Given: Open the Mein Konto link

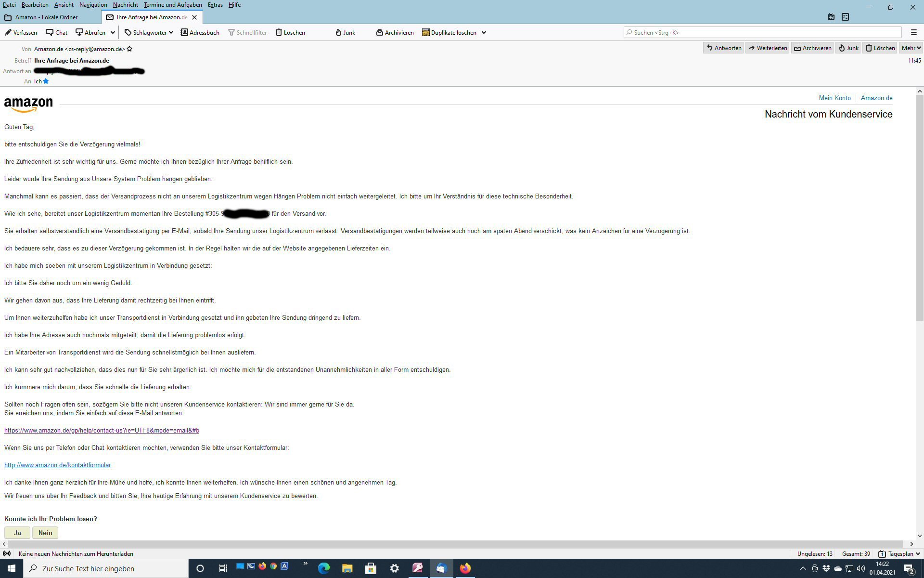Looking at the screenshot, I should click(834, 98).
